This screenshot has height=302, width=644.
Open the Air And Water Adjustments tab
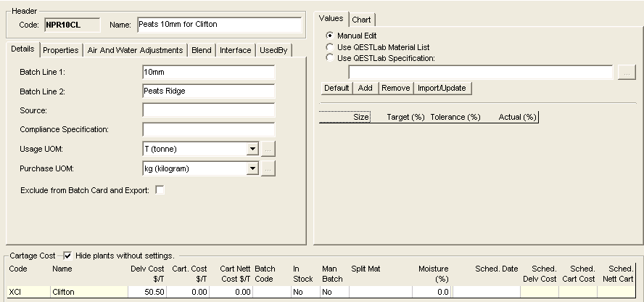[135, 50]
